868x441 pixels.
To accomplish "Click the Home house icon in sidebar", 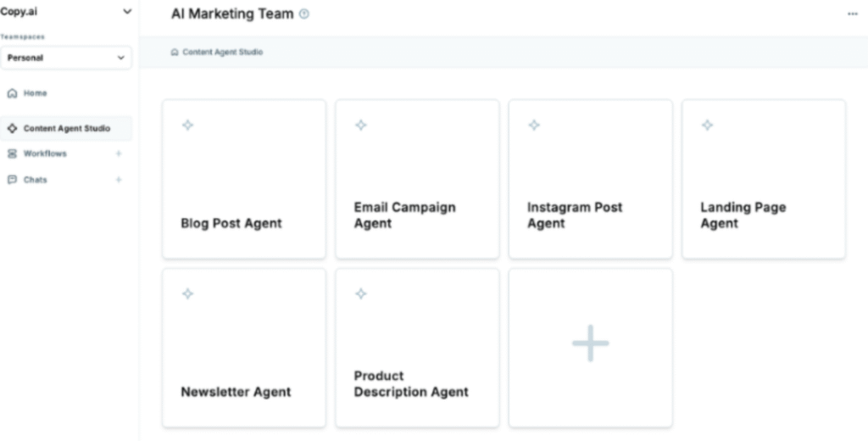I will click(12, 93).
